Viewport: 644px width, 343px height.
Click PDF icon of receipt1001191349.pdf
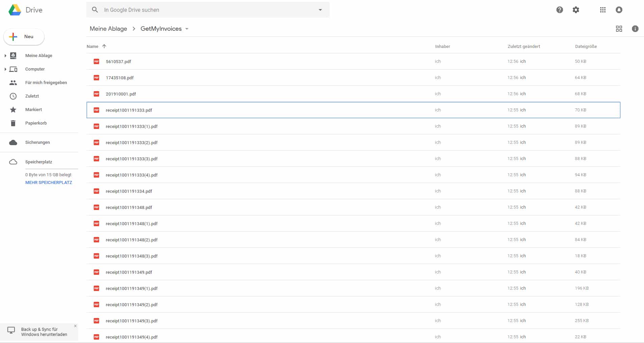click(x=96, y=272)
